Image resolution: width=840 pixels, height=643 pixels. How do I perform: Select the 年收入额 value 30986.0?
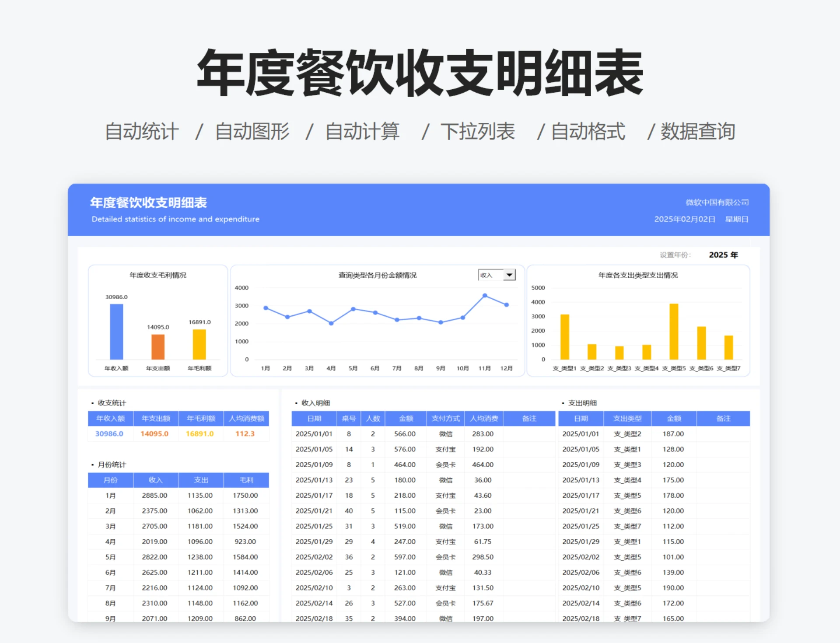[x=110, y=433]
